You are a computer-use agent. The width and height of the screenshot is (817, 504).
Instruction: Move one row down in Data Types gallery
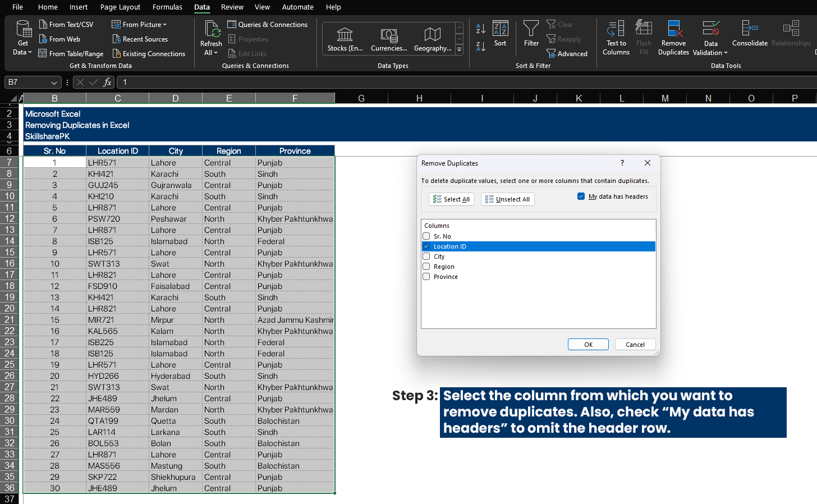(x=459, y=39)
